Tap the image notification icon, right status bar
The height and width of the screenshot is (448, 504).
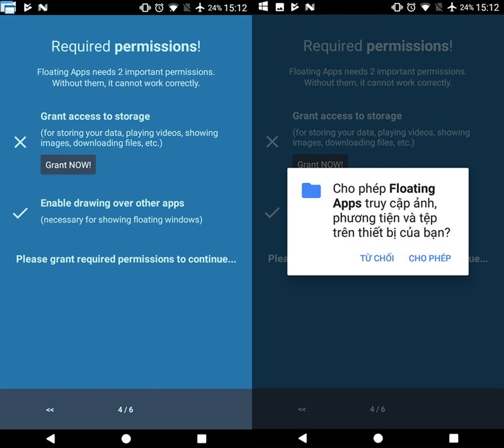(x=280, y=7)
